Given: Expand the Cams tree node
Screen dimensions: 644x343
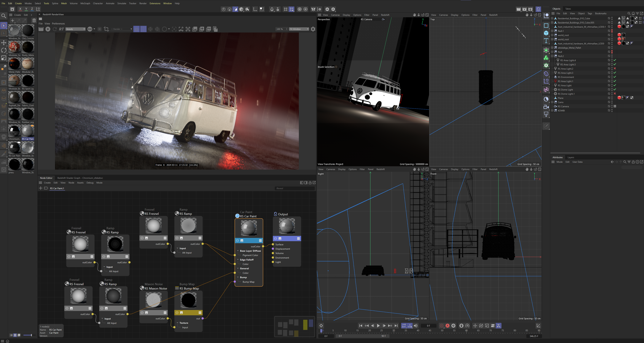Looking at the screenshot, I should pyautogui.click(x=552, y=102).
